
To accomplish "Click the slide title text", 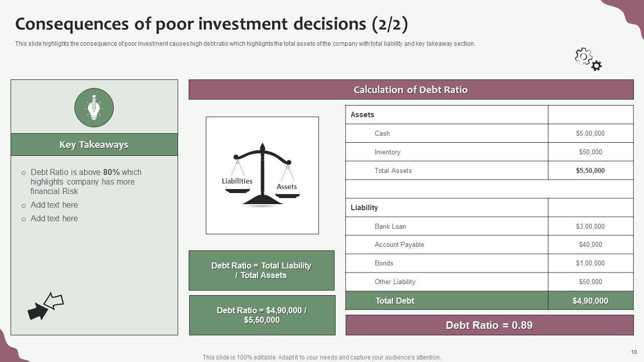I will [x=211, y=24].
